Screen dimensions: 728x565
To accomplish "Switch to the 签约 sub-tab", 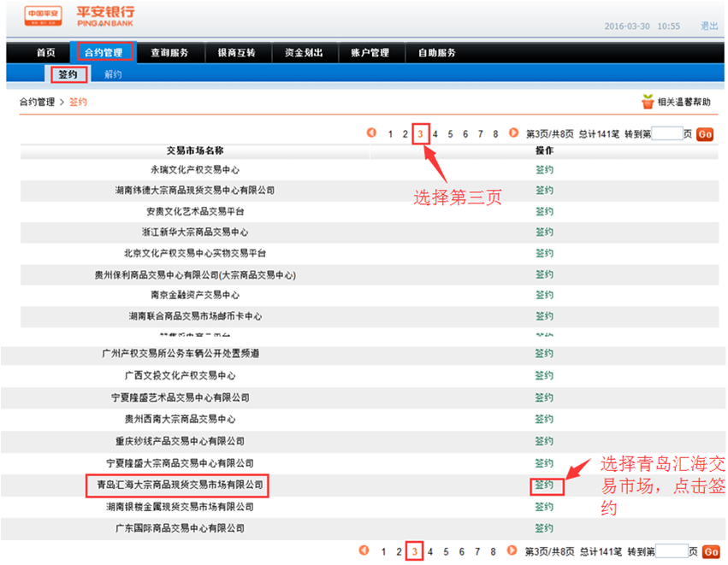I will pyautogui.click(x=68, y=74).
